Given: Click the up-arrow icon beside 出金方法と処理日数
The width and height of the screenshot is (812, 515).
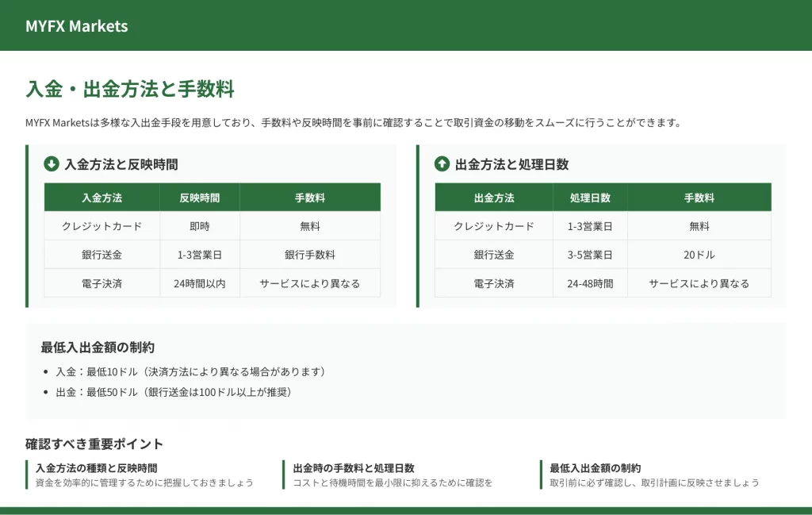Looking at the screenshot, I should (442, 164).
